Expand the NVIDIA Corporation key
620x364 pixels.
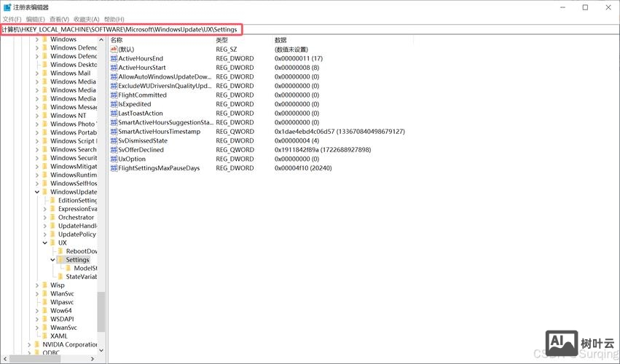tap(28, 345)
